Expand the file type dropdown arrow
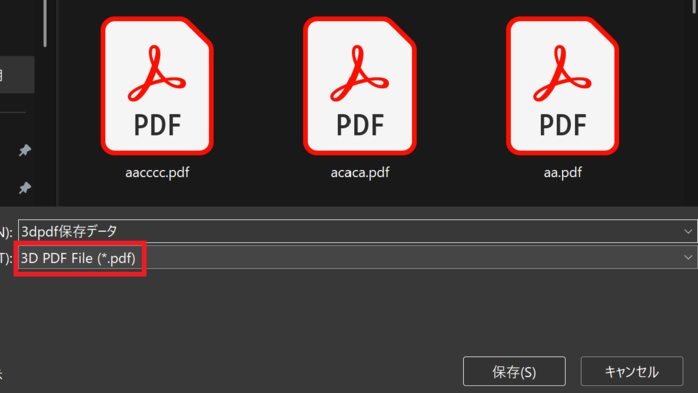Screen dimensions: 698x393 [x=688, y=258]
